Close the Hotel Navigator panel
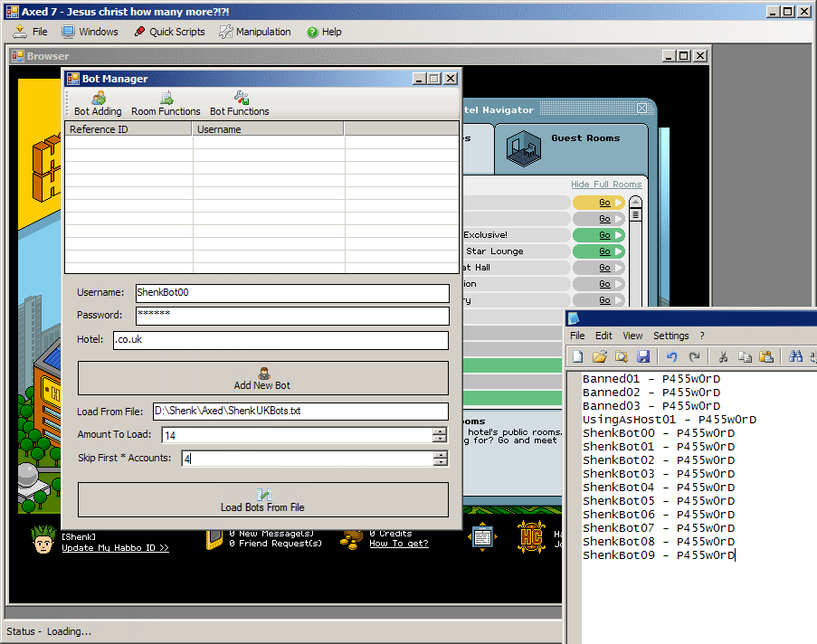This screenshot has width=817, height=644. click(642, 109)
